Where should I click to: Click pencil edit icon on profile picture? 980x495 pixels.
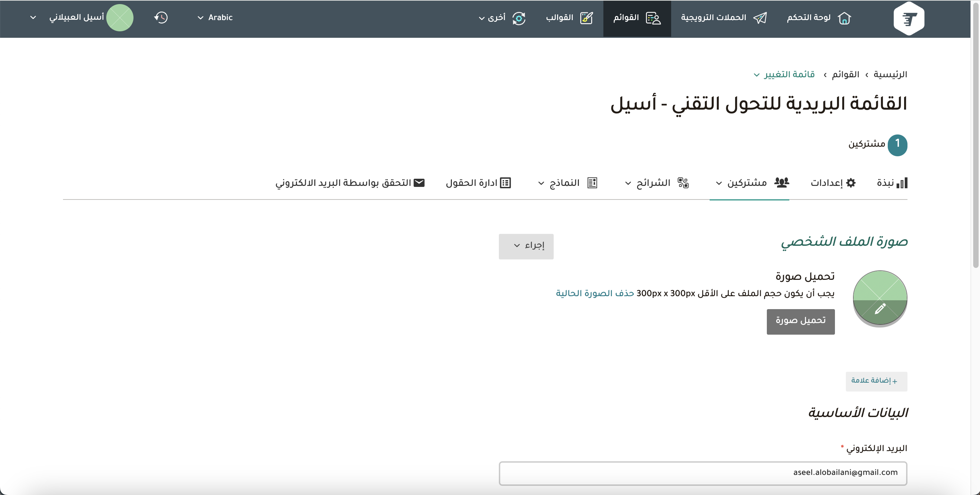pos(880,308)
